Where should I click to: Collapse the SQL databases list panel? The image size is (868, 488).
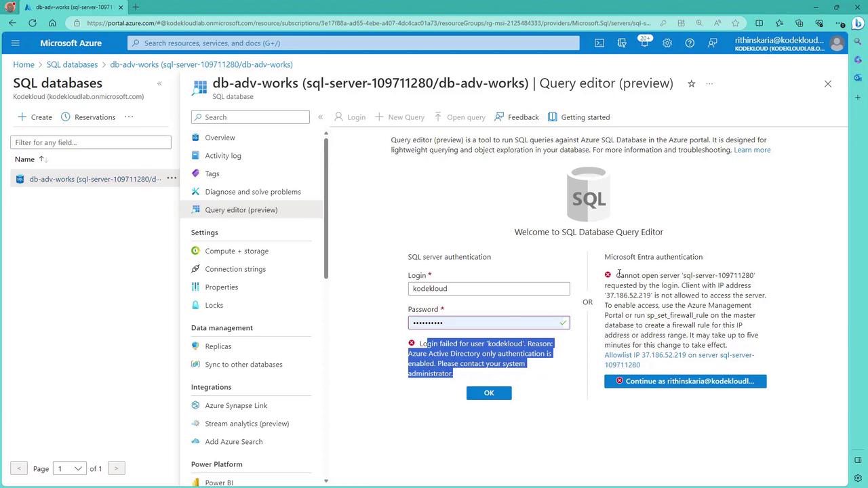pyautogui.click(x=159, y=83)
